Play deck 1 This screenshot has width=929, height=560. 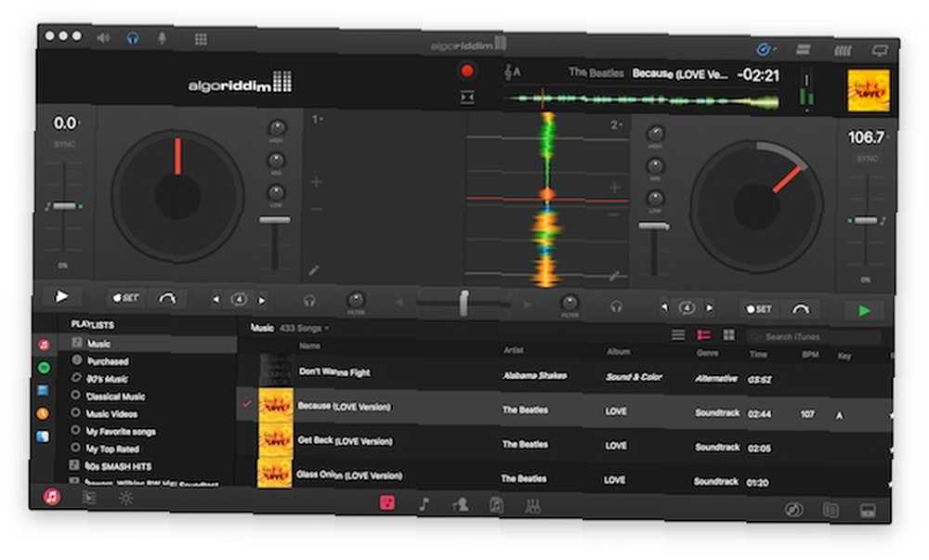point(61,296)
